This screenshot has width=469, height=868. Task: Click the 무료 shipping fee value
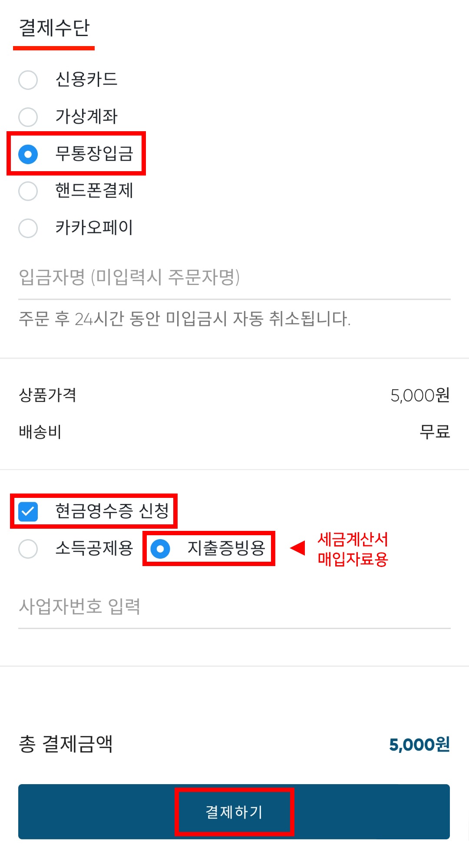434,432
